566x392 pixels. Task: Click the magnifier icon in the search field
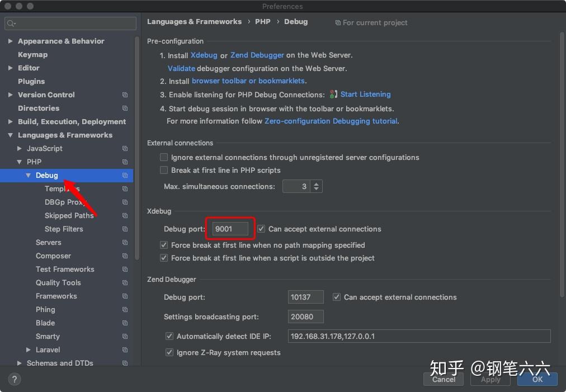click(x=11, y=23)
